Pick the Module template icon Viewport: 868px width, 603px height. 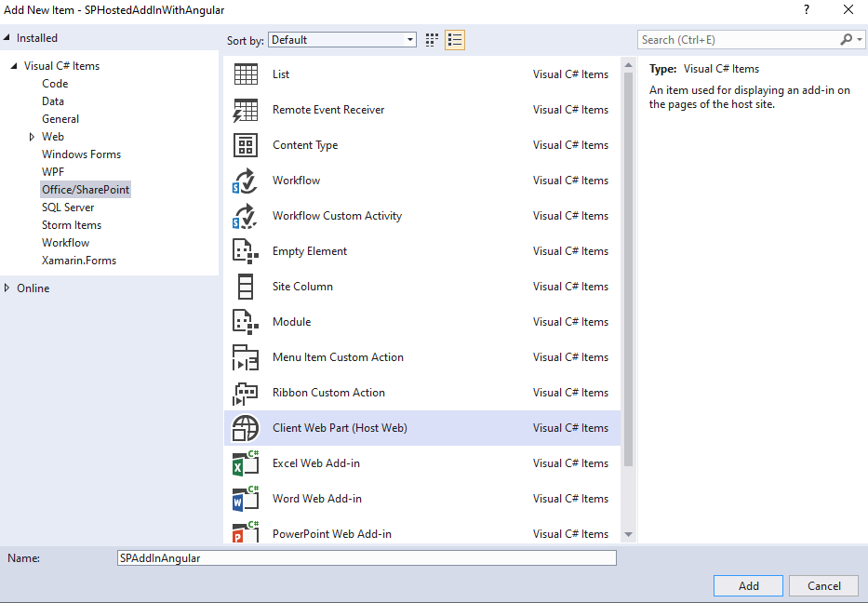246,322
